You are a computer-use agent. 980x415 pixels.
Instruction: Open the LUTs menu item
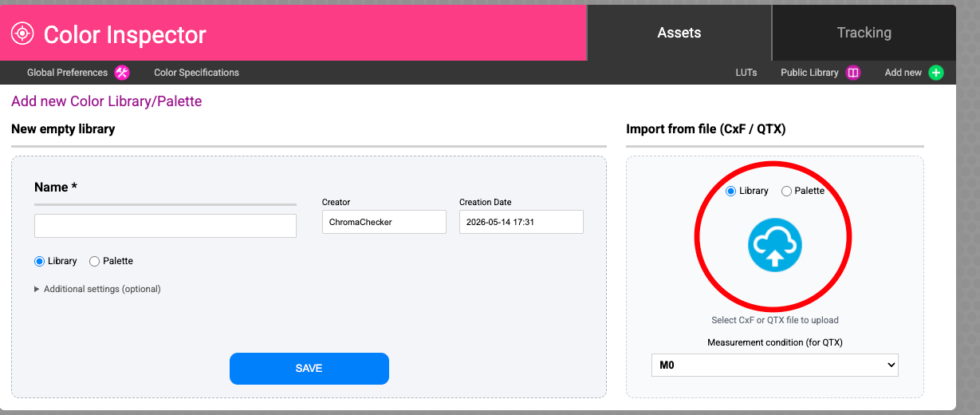746,73
